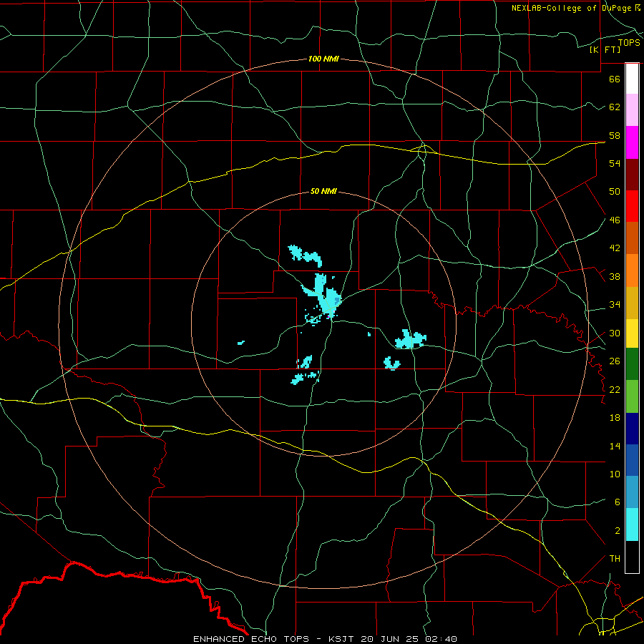
Task: Click the legend value 58
Action: [x=615, y=135]
